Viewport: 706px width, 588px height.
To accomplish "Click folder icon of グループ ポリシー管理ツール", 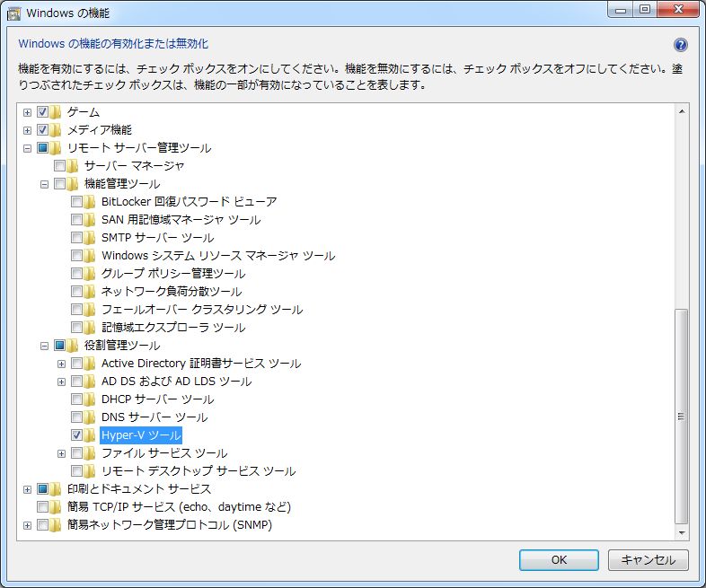I will coord(90,274).
